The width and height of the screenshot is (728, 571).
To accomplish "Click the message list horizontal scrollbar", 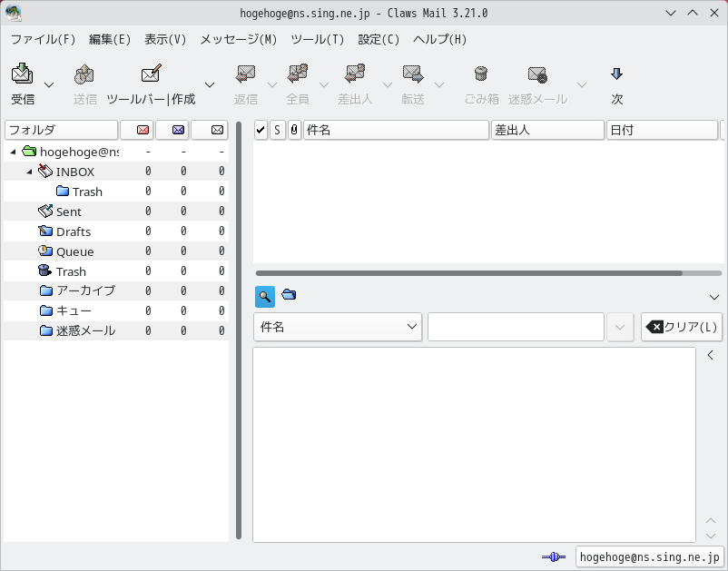I will [469, 273].
